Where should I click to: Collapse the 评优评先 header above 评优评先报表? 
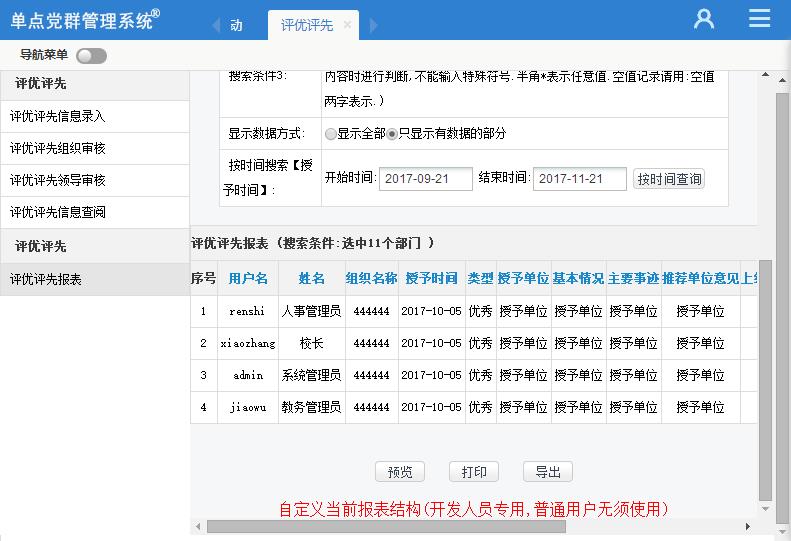[95, 246]
